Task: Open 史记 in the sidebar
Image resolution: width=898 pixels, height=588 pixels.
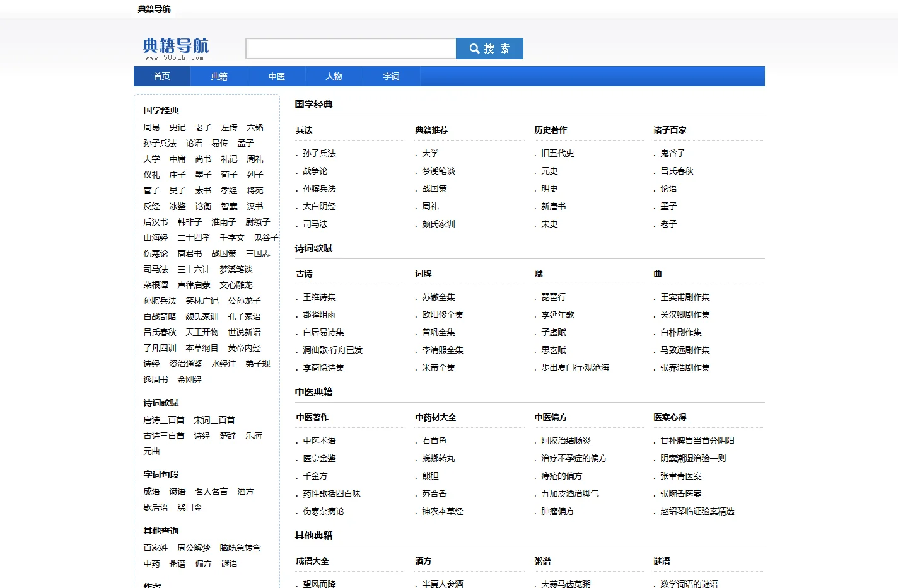Action: pos(177,127)
